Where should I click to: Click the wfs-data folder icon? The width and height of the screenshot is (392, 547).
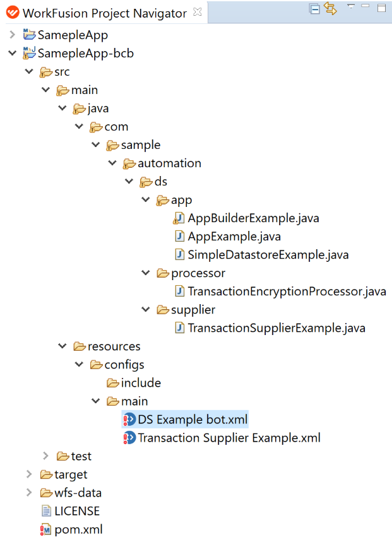pyautogui.click(x=46, y=493)
